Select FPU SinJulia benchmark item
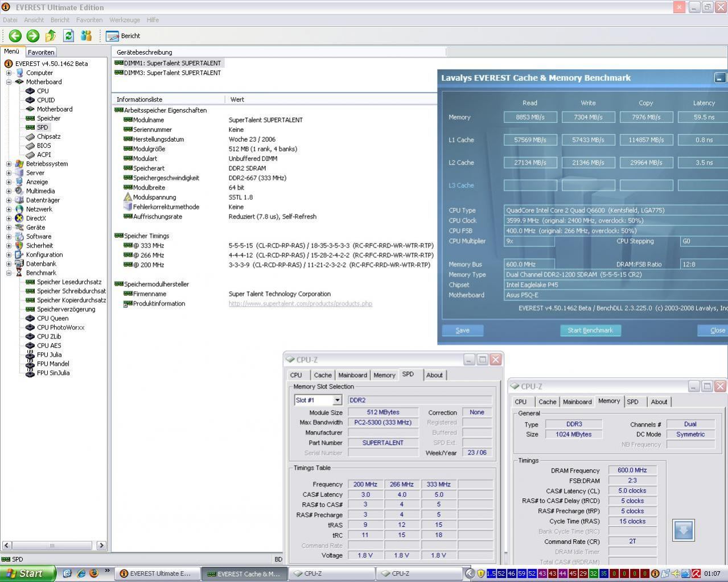The image size is (728, 582). (x=53, y=373)
